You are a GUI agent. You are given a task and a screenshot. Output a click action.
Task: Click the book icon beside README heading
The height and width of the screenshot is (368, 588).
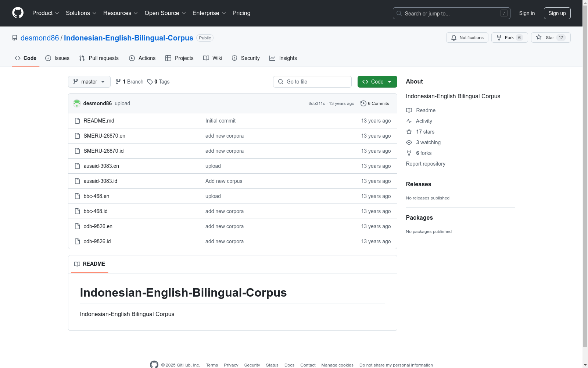pos(77,264)
